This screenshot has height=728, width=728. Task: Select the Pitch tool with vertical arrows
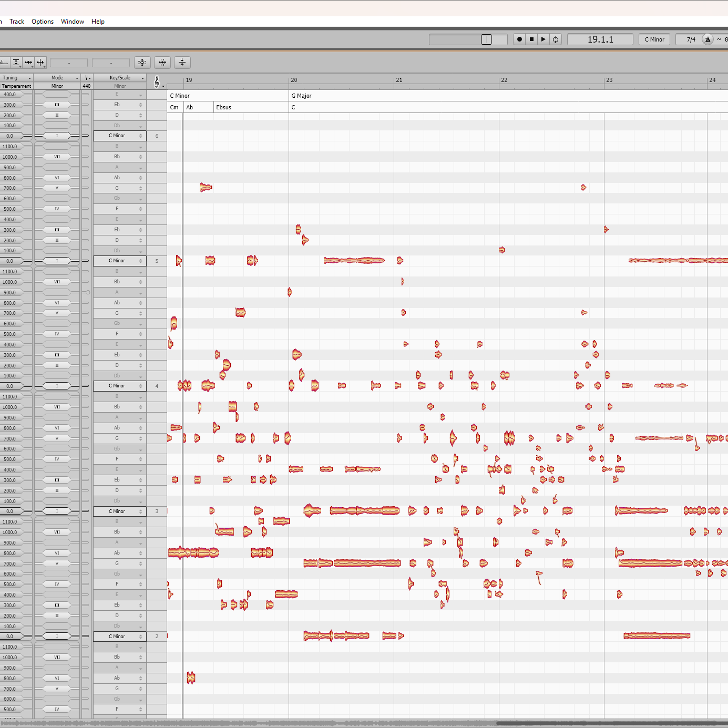click(x=16, y=63)
